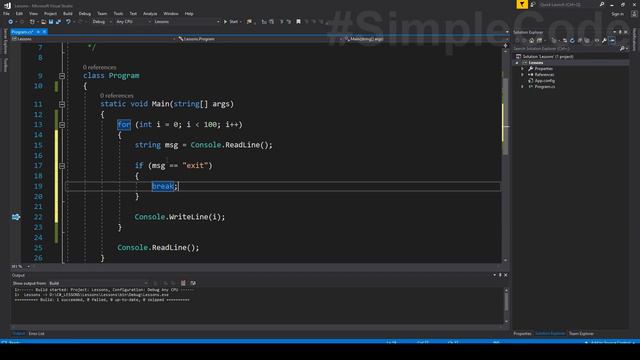This screenshot has height=360, width=640.
Task: Click the Output panel vertical scrollbar
Action: 506,305
